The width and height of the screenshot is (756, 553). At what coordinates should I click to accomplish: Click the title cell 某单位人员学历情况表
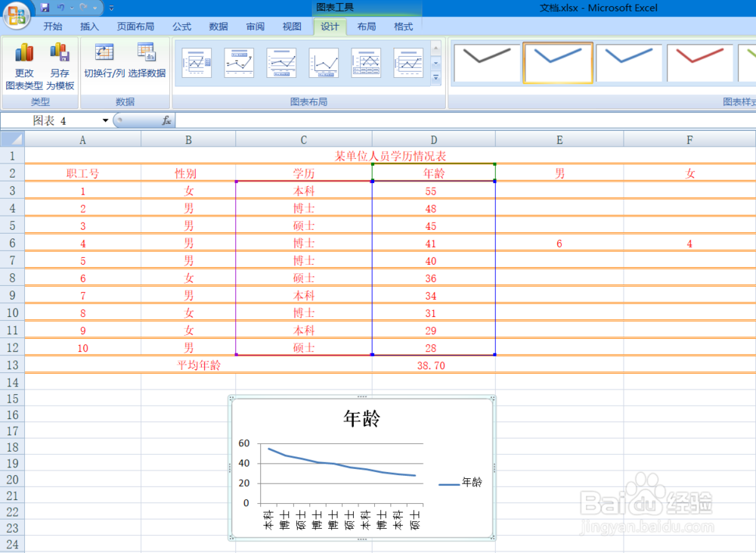[x=391, y=156]
